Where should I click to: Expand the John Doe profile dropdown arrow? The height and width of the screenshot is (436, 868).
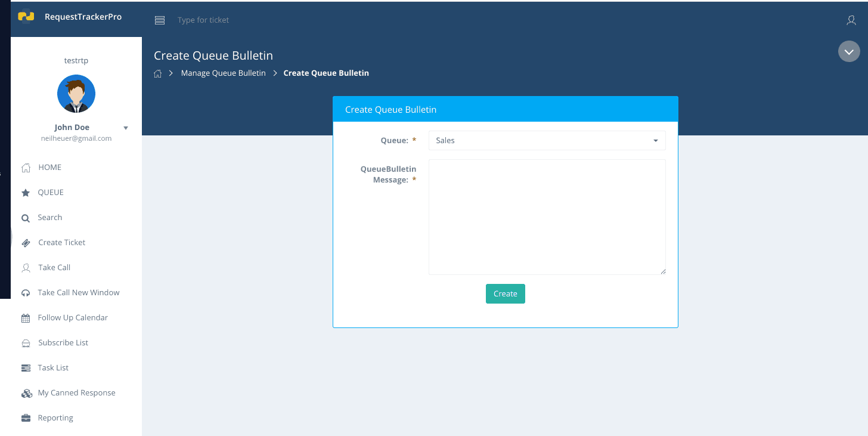125,127
